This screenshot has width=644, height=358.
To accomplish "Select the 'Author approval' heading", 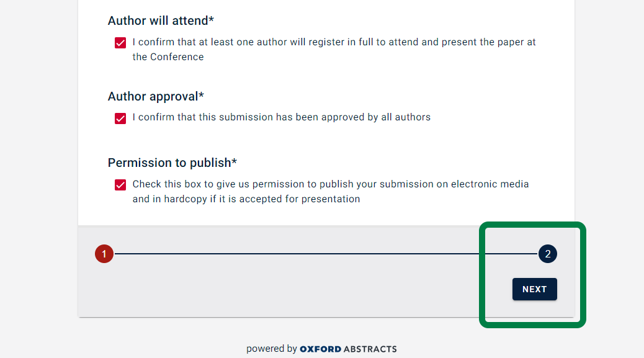I will click(x=153, y=96).
